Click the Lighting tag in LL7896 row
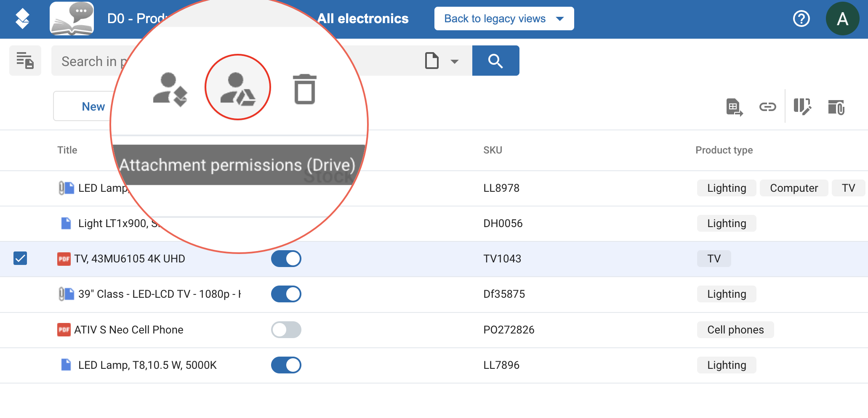The width and height of the screenshot is (868, 418). (x=727, y=365)
